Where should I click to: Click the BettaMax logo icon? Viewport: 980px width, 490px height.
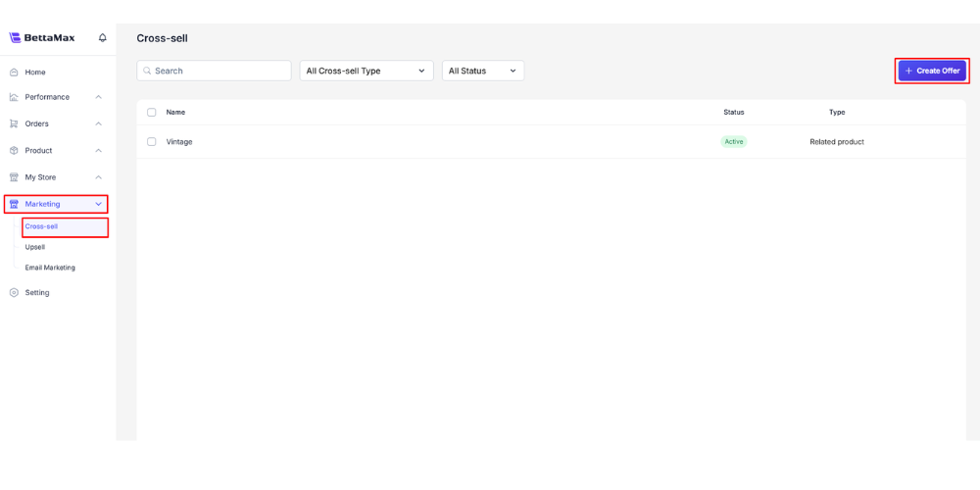pyautogui.click(x=15, y=37)
